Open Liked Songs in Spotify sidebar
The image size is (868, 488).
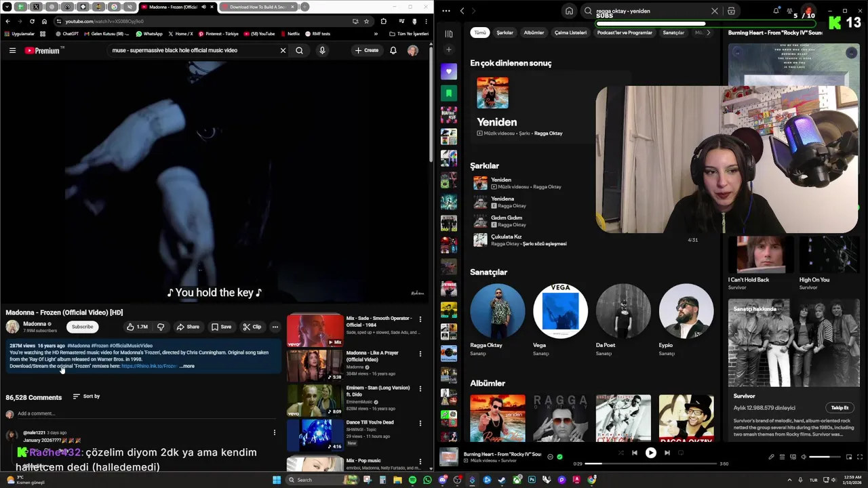point(448,71)
